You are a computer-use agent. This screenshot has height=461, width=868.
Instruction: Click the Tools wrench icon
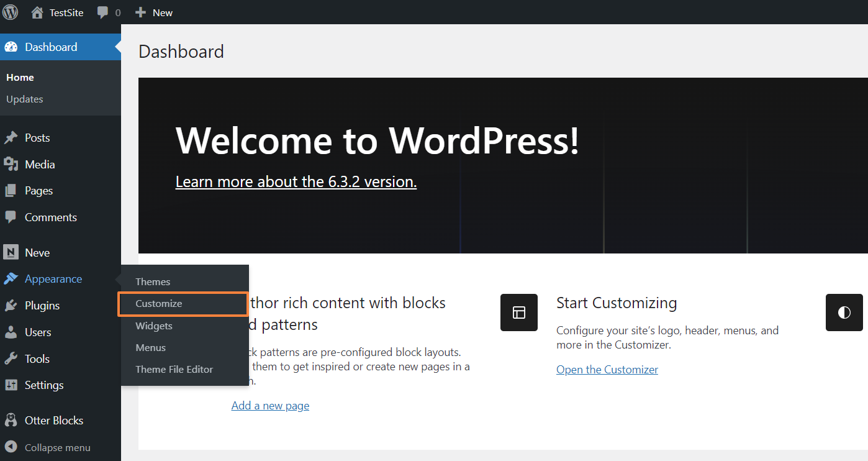tap(11, 358)
